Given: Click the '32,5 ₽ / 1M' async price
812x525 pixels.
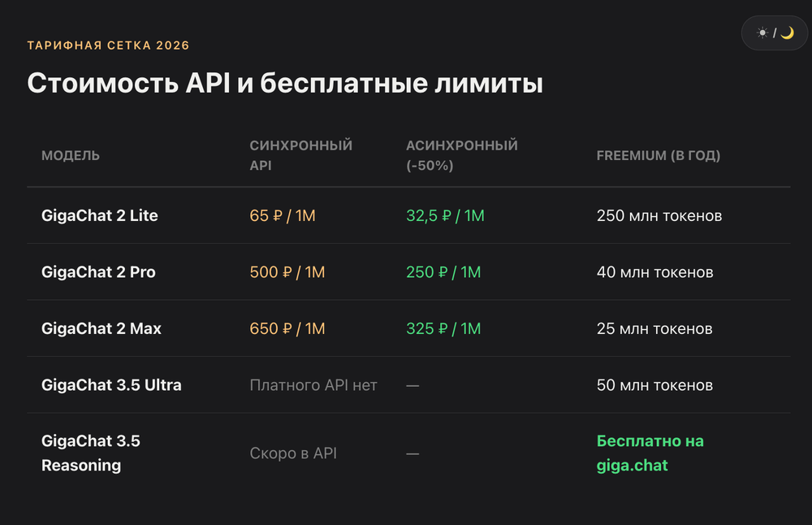Looking at the screenshot, I should tap(445, 215).
